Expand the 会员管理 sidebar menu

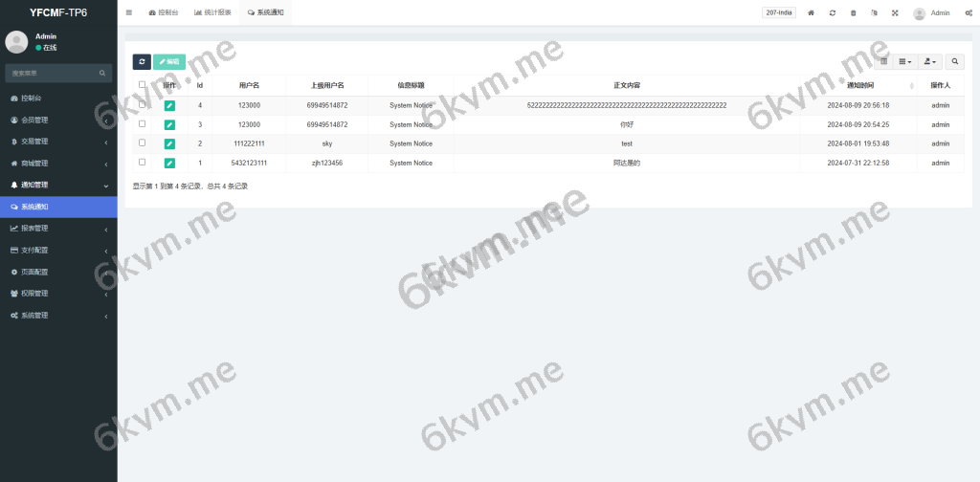pyautogui.click(x=57, y=120)
